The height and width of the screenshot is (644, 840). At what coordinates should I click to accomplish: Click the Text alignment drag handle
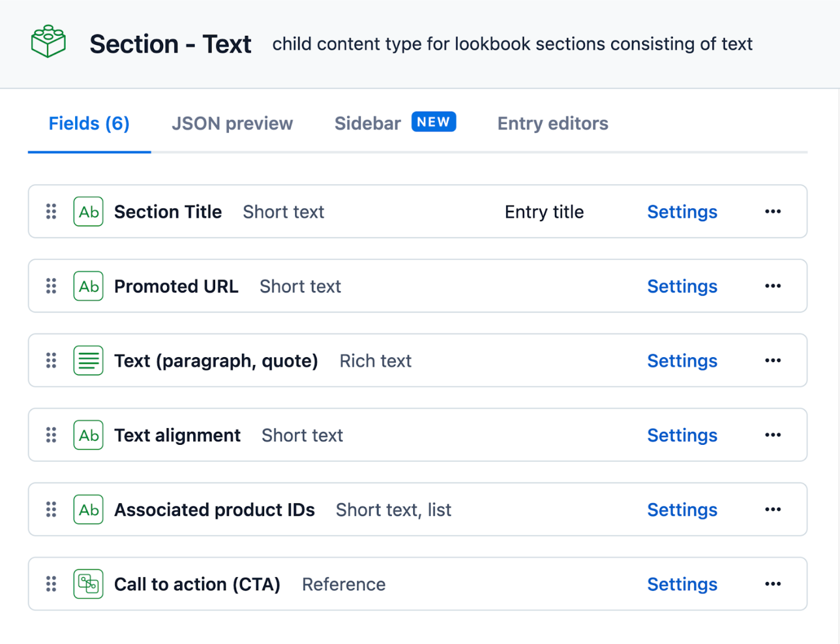tap(51, 435)
